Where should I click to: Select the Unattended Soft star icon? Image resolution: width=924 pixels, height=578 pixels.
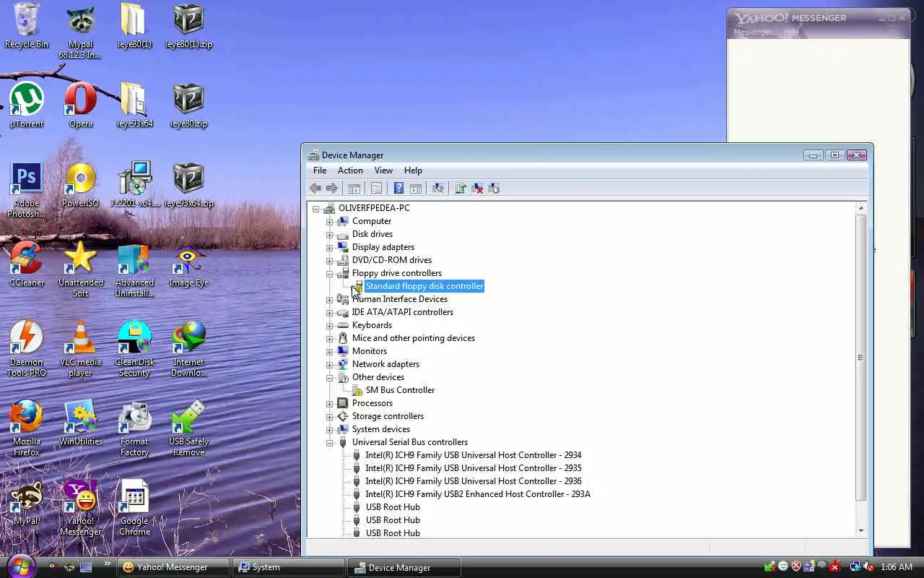point(81,269)
